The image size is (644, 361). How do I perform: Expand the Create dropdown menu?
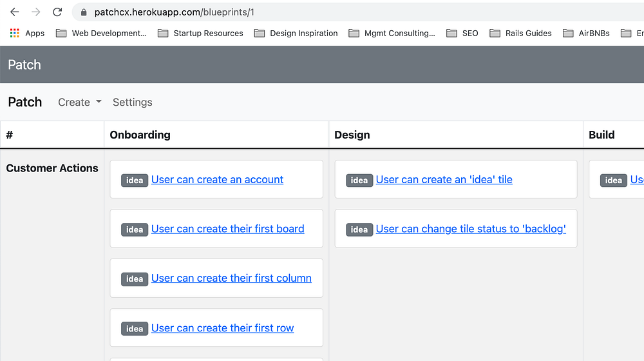(80, 102)
